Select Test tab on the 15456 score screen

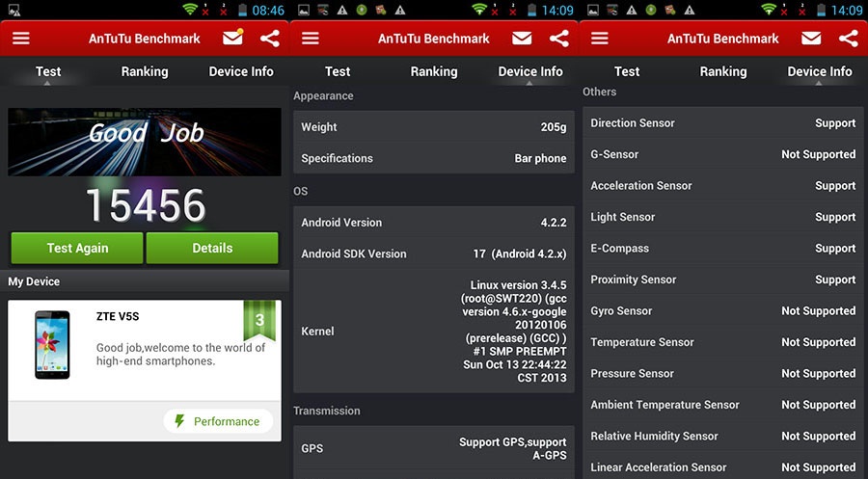(x=48, y=71)
